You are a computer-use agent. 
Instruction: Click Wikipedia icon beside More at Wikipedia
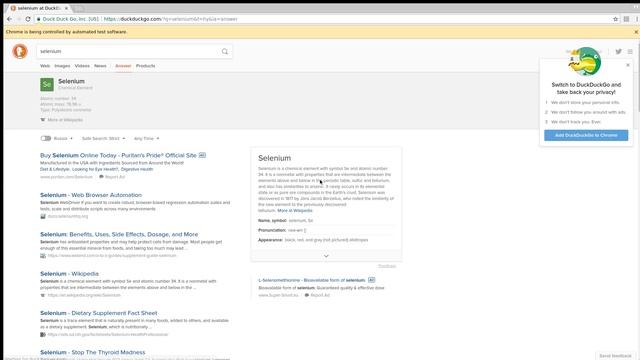[43, 120]
